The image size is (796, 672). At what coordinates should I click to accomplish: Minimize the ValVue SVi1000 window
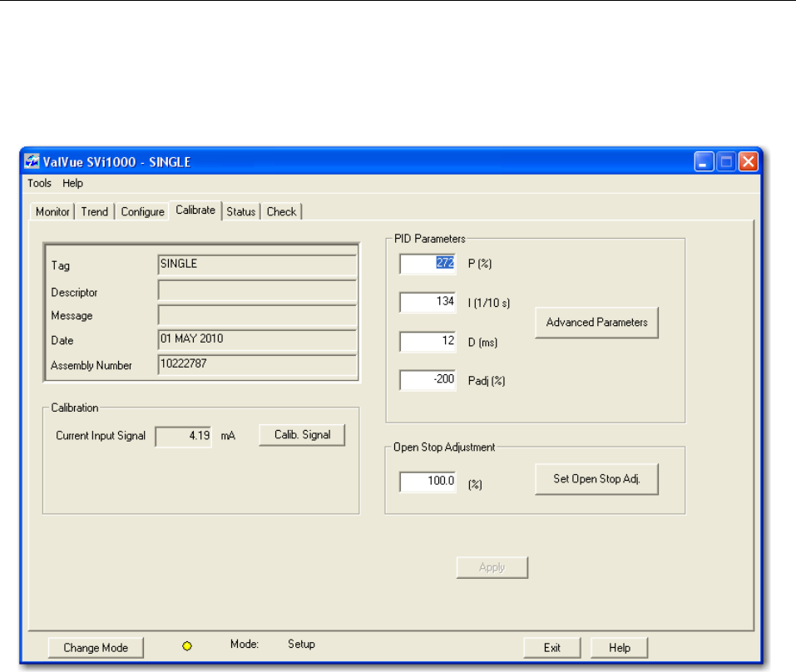(x=705, y=162)
